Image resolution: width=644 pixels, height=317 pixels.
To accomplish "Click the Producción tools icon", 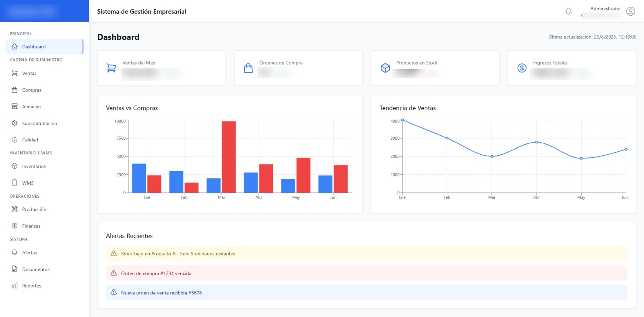I will pyautogui.click(x=14, y=209).
